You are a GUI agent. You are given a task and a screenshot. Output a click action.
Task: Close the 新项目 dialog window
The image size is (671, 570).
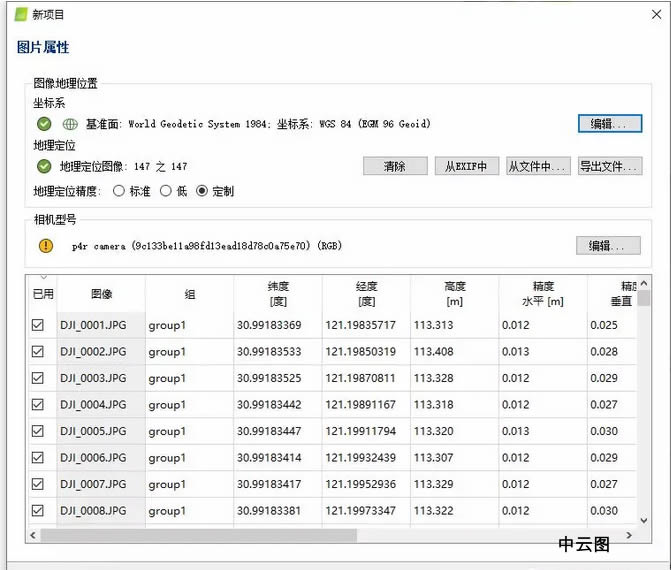pos(656,15)
